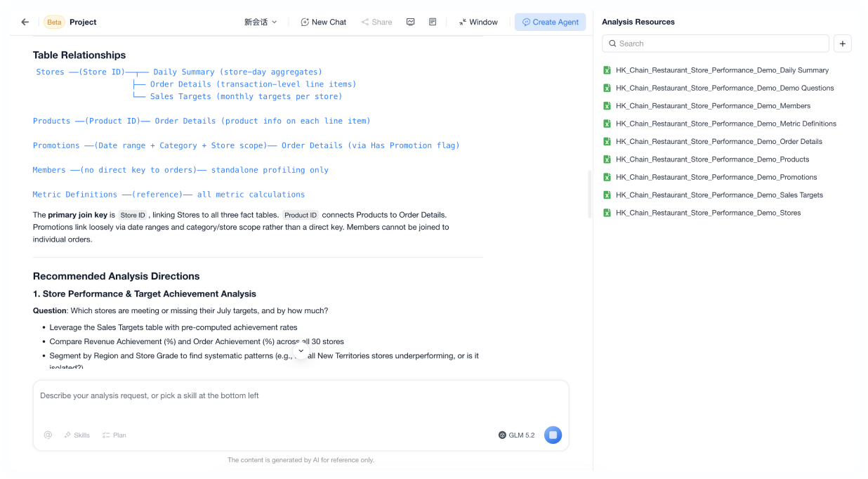Click the Excel icon for Order Details file
868x479 pixels.
coord(607,141)
